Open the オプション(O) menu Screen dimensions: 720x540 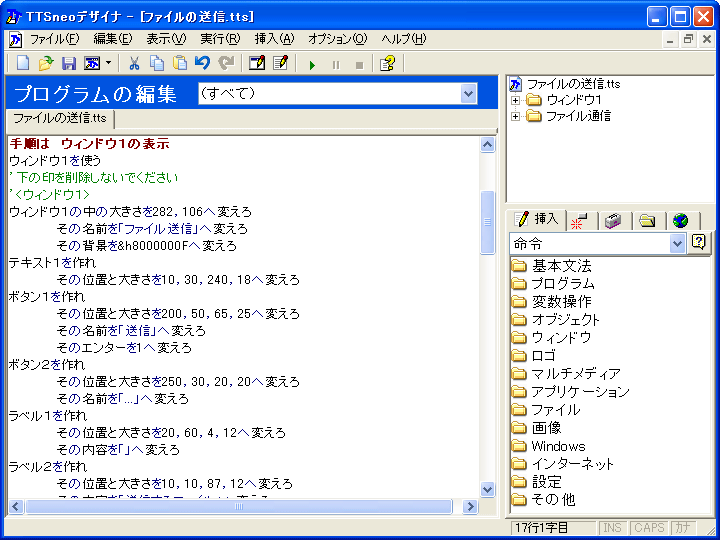coord(338,39)
